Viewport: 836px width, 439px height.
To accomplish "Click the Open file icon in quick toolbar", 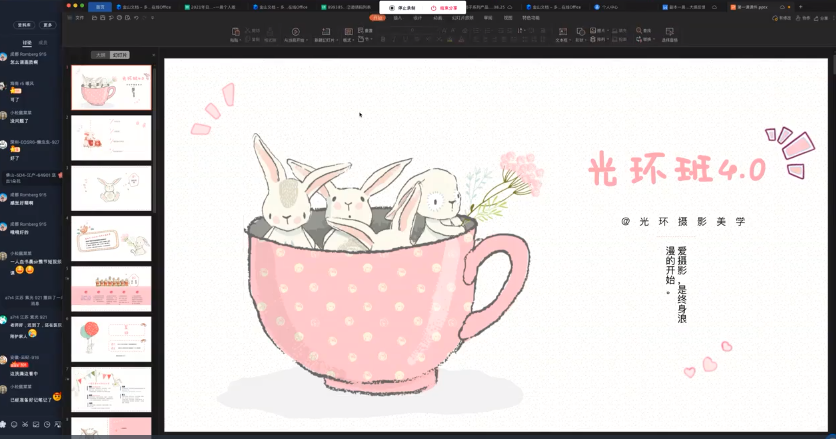I will click(x=94, y=18).
